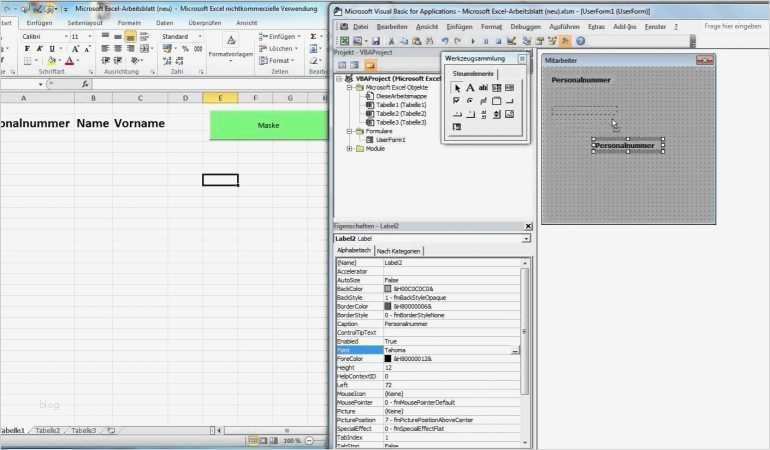770x450 pixels.
Task: Collapse the Formulare folder in project tree
Action: pyautogui.click(x=350, y=131)
